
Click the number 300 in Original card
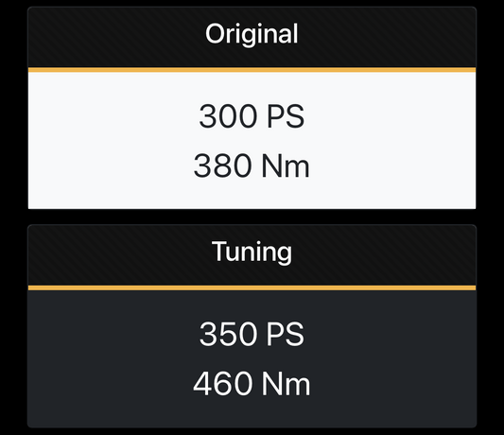pos(228,116)
